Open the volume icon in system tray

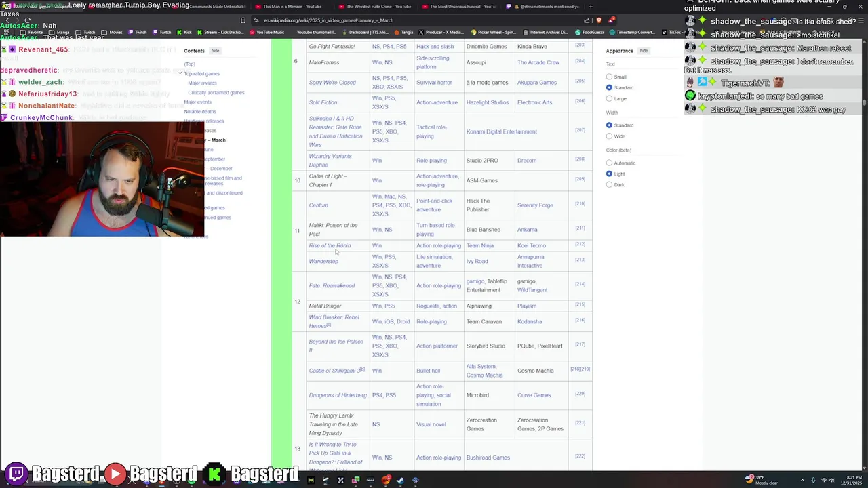click(x=832, y=480)
